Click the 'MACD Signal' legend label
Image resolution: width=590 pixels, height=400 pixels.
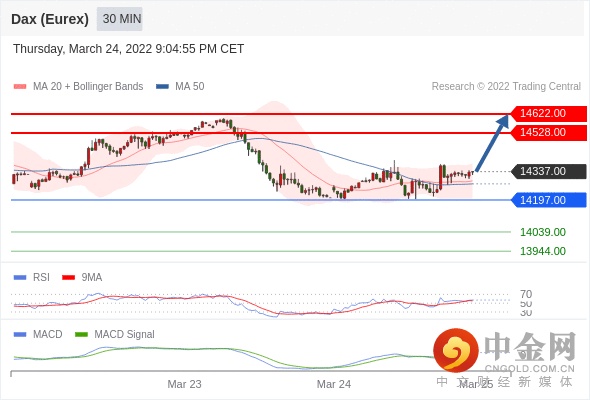(125, 335)
